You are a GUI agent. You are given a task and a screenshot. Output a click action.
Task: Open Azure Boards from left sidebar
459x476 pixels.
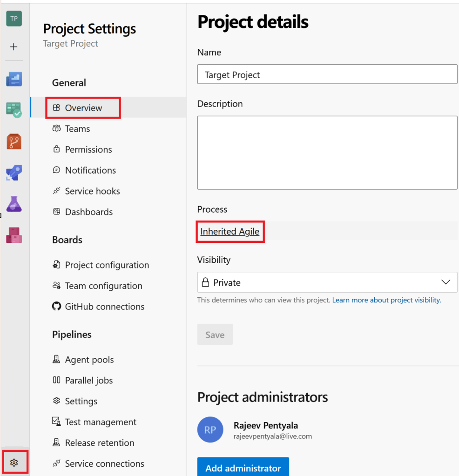13,110
